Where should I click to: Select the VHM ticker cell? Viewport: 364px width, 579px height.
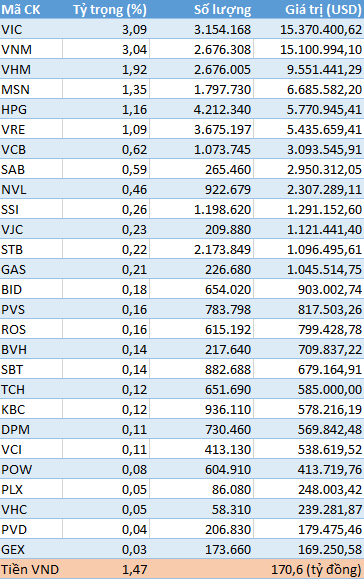31,69
